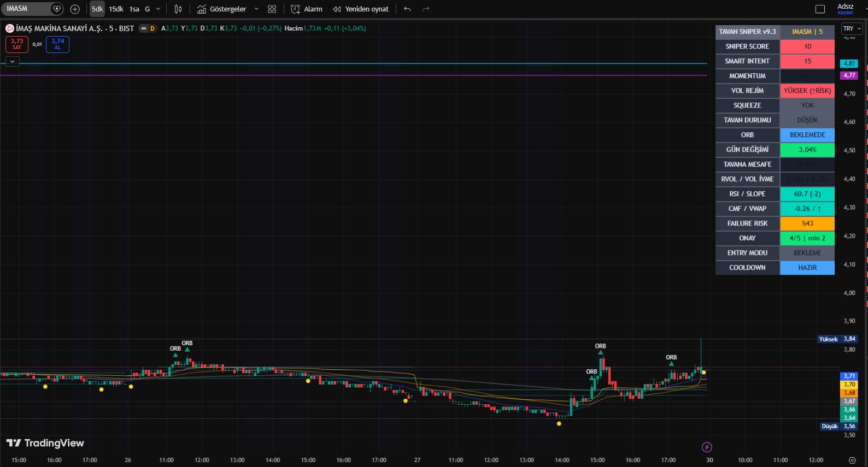
Task: Toggle the D data mode pill
Action: [148, 28]
